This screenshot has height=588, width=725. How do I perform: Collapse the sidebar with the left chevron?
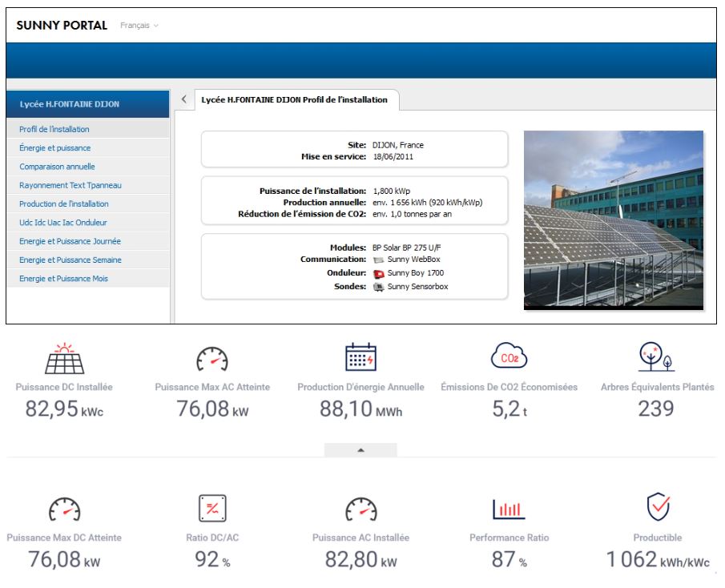[x=184, y=99]
